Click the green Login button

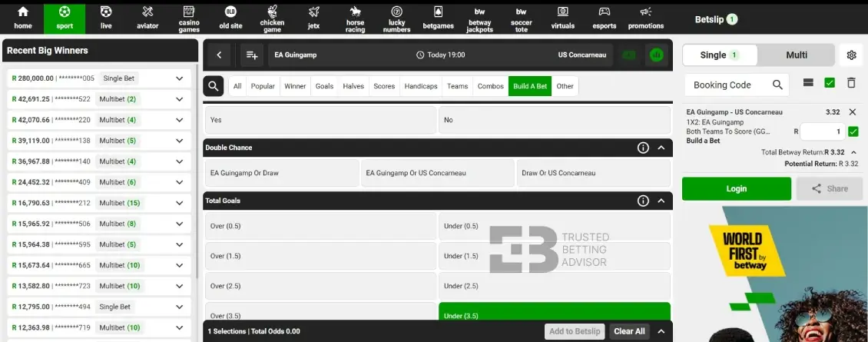point(736,188)
